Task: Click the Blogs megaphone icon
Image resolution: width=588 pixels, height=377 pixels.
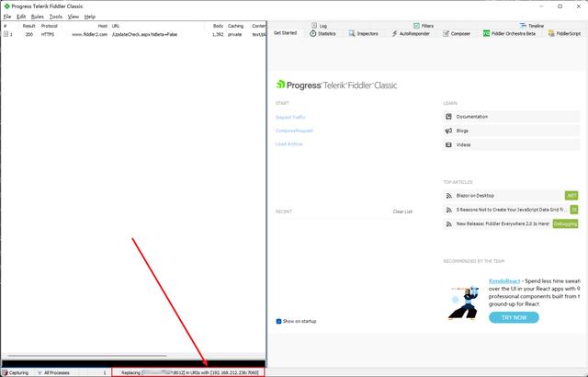Action: 448,131
